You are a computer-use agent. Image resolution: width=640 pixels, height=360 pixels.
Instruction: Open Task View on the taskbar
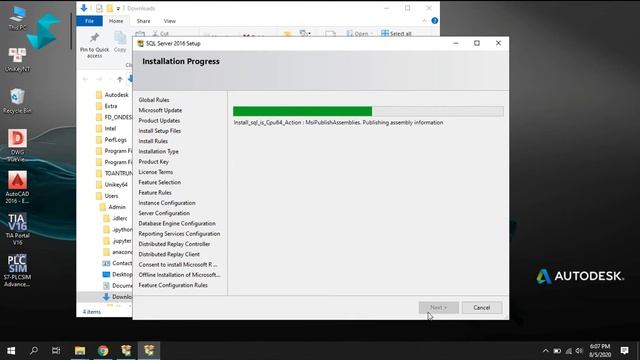56,351
